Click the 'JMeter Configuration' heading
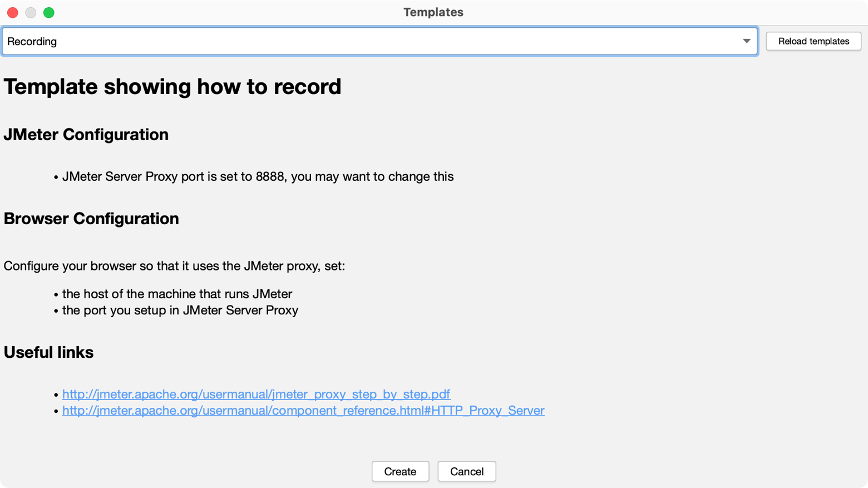This screenshot has width=868, height=488. coord(86,135)
